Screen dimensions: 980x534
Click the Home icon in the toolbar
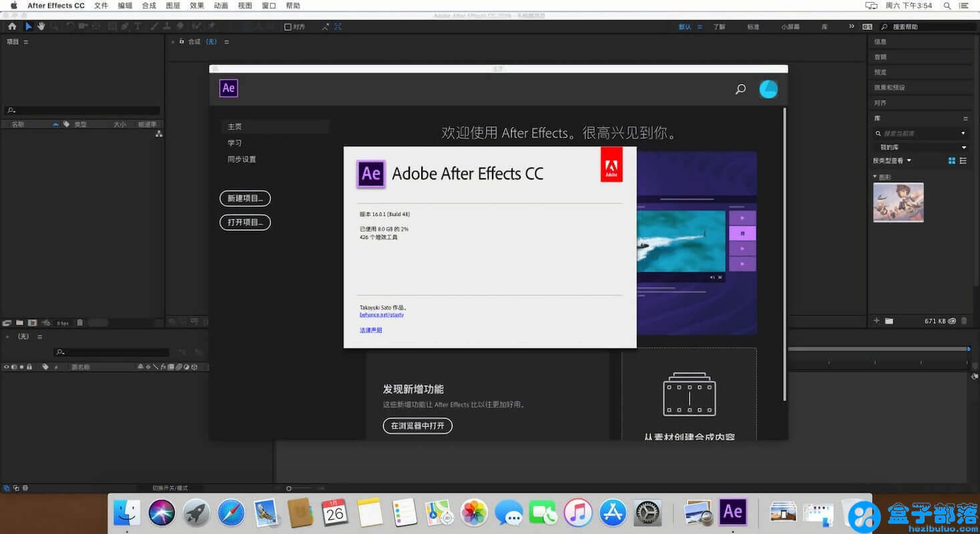pos(12,27)
